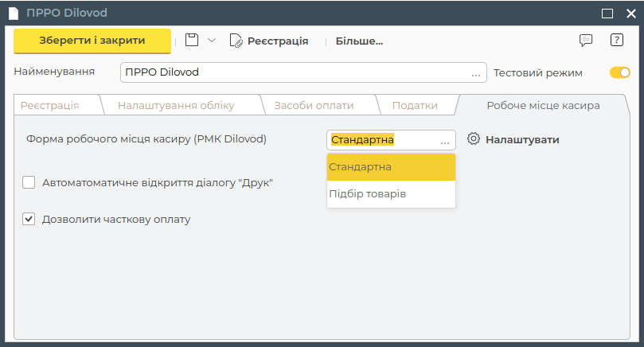Click the ellipsis in the Стандартна field
The height and width of the screenshot is (347, 644).
(x=445, y=142)
